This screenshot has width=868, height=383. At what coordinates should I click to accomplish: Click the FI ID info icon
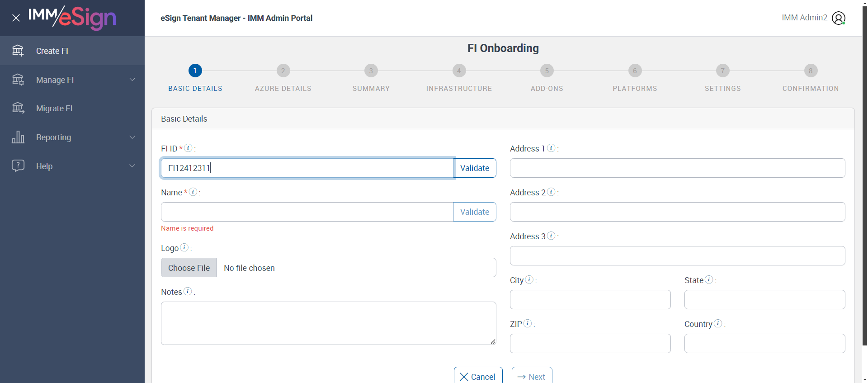click(189, 148)
